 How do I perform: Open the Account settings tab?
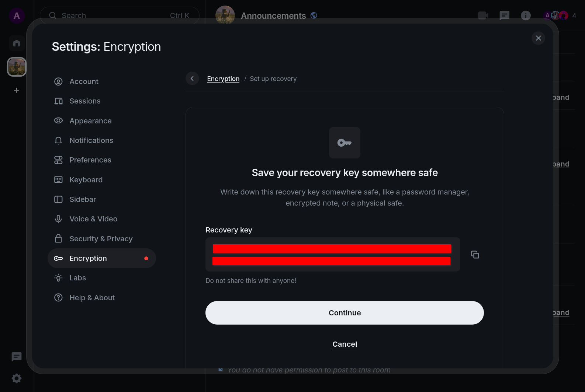pos(84,81)
